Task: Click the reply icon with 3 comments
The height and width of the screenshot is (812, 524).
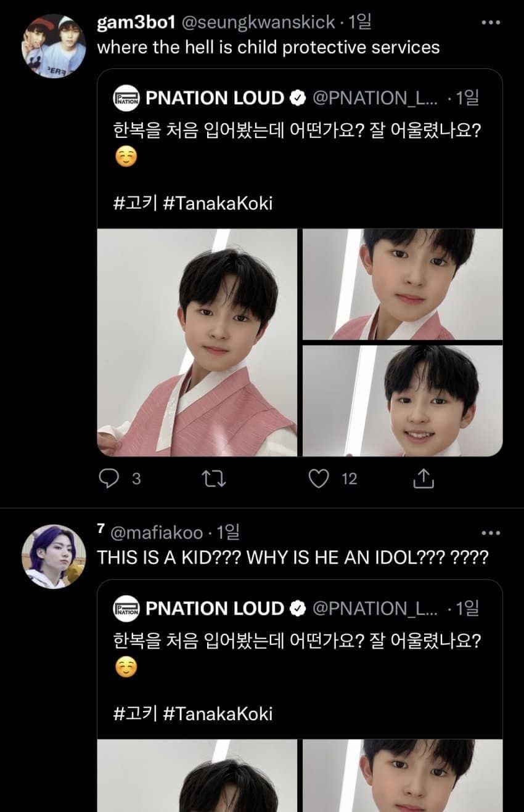Action: click(109, 479)
